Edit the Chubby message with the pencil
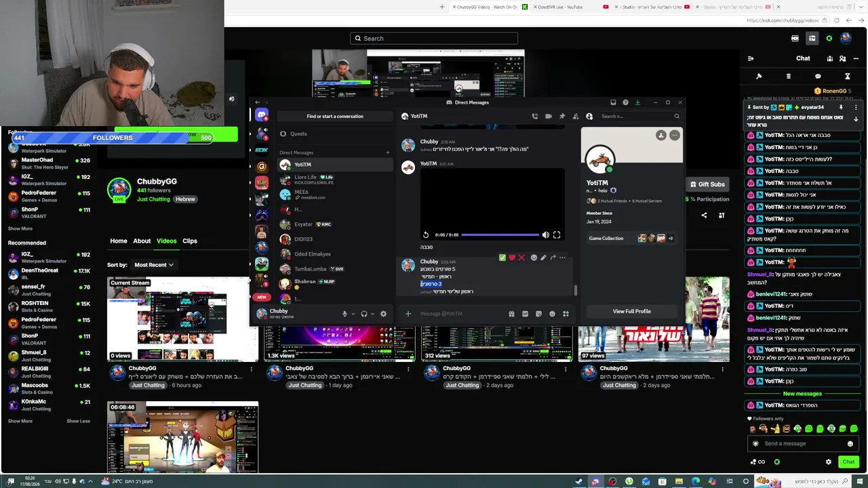The height and width of the screenshot is (488, 868). pyautogui.click(x=543, y=258)
